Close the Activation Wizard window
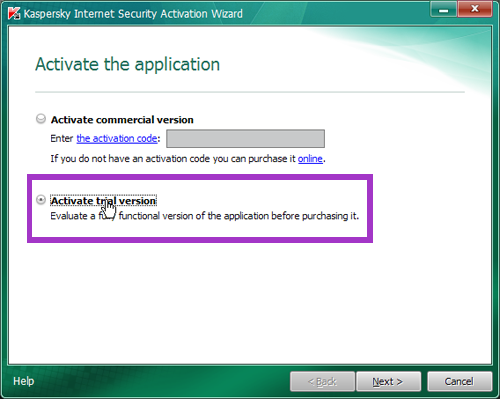 coord(475,9)
